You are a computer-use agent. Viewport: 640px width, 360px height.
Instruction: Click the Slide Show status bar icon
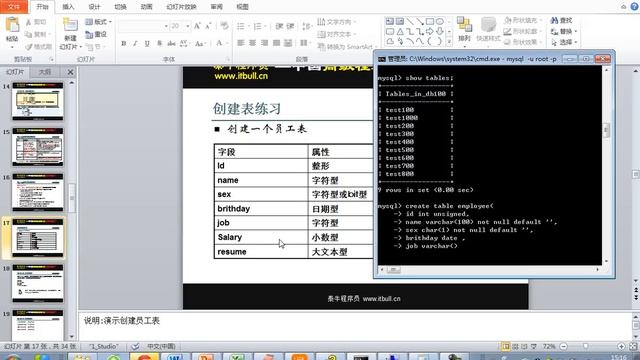[x=534, y=347]
